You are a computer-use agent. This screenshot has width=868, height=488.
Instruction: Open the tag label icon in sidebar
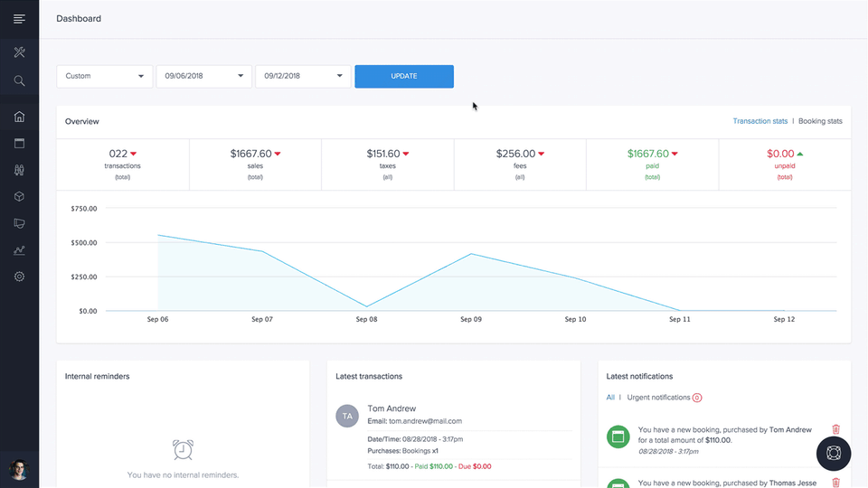tap(19, 223)
